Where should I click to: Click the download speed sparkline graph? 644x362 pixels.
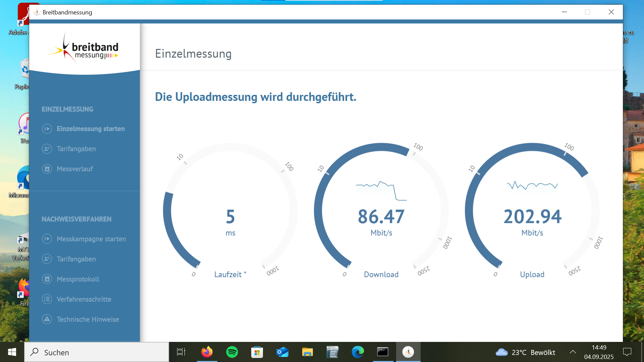(381, 191)
